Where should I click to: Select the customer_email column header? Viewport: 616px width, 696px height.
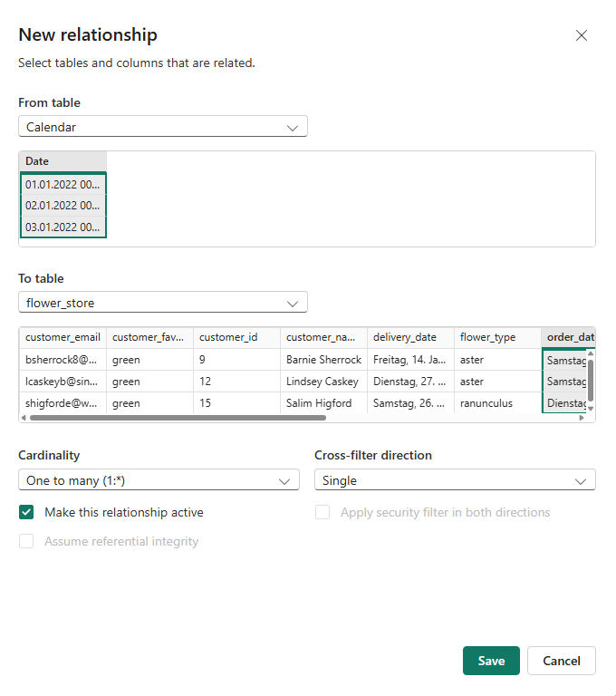[63, 337]
